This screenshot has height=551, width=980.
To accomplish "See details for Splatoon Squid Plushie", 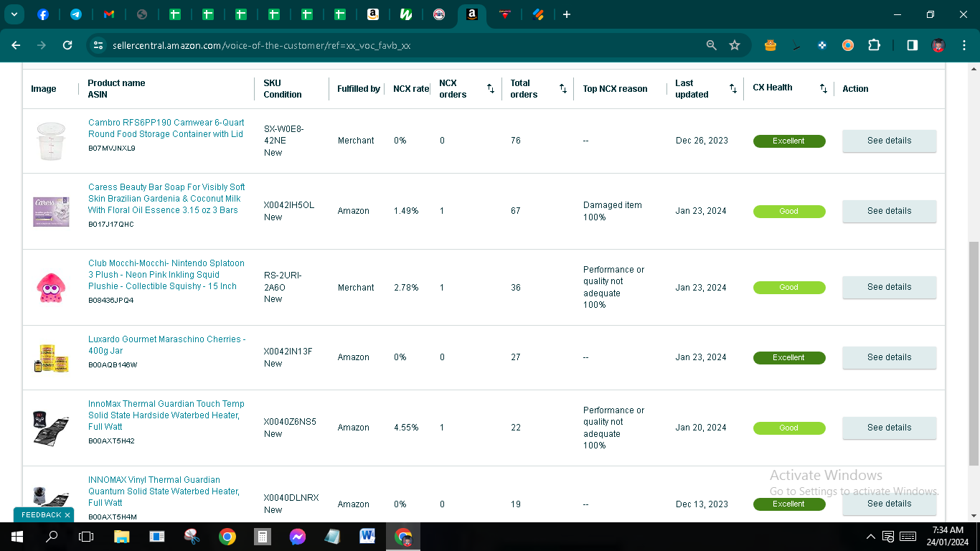I will tap(889, 287).
